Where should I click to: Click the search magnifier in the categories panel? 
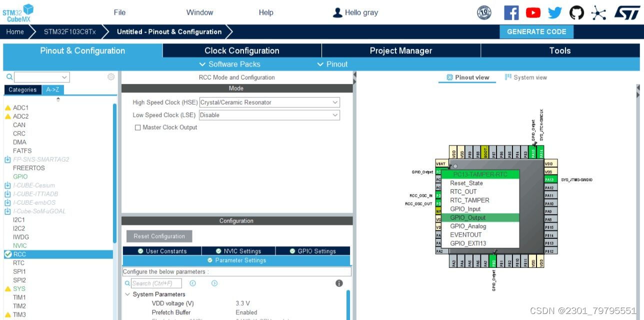[x=9, y=77]
